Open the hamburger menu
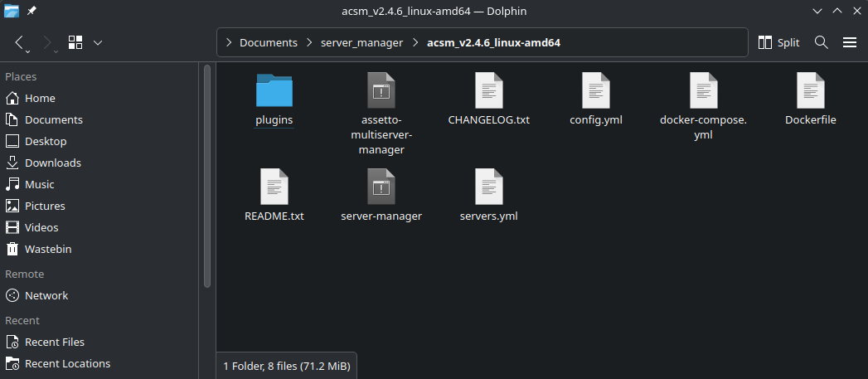Viewport: 868px width, 379px height. [x=850, y=42]
